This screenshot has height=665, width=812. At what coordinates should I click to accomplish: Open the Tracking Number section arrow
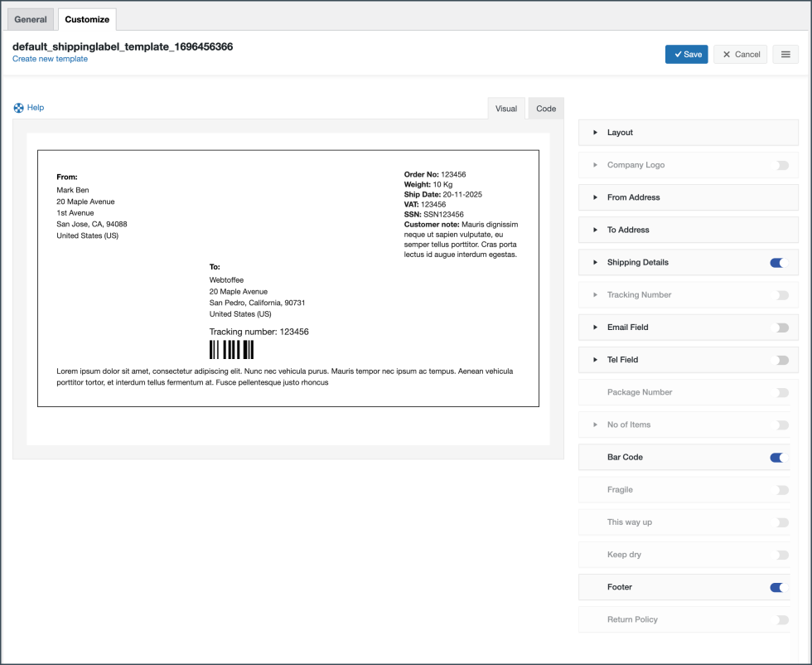[x=595, y=295]
